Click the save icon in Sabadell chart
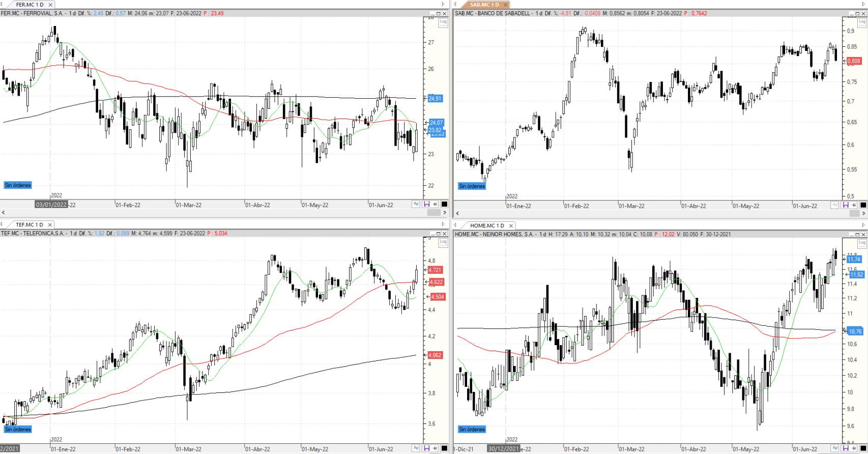The height and width of the screenshot is (454, 868). [x=845, y=205]
